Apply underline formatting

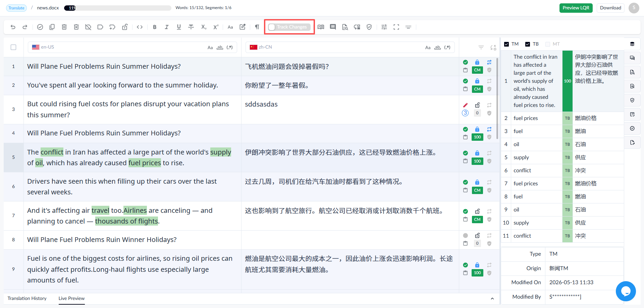pos(179,27)
